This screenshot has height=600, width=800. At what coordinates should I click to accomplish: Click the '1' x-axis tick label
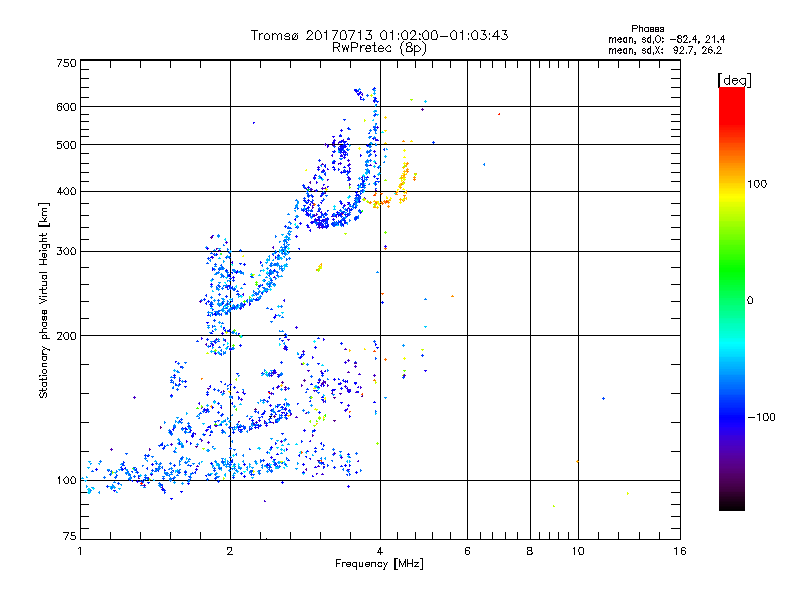pos(80,551)
